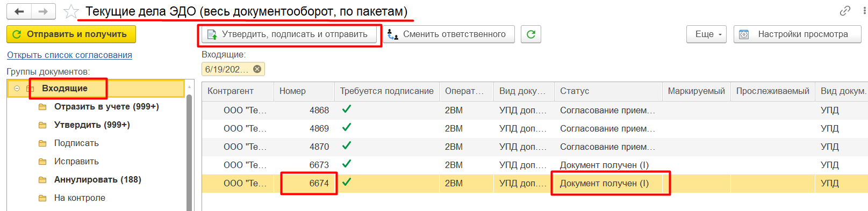Click Сменить ответственного button

pos(448,34)
